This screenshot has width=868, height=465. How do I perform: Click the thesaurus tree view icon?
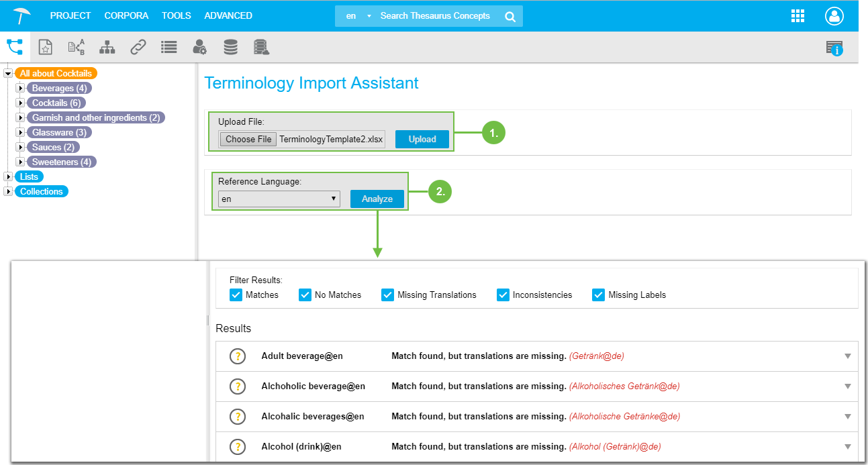point(15,47)
